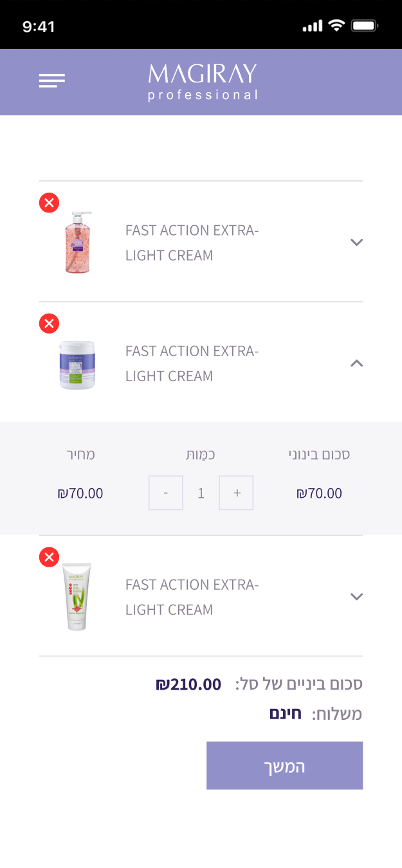The height and width of the screenshot is (868, 402).
Task: Click the המשך continue button
Action: pyautogui.click(x=284, y=766)
